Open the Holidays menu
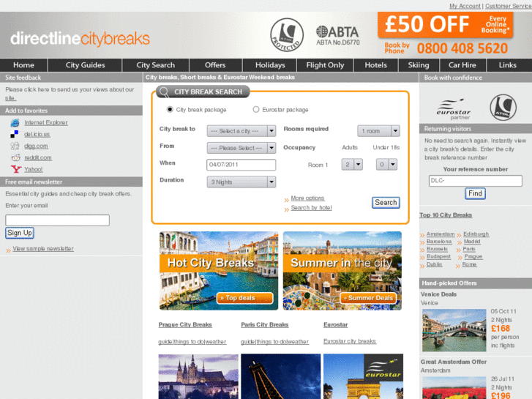 (270, 65)
